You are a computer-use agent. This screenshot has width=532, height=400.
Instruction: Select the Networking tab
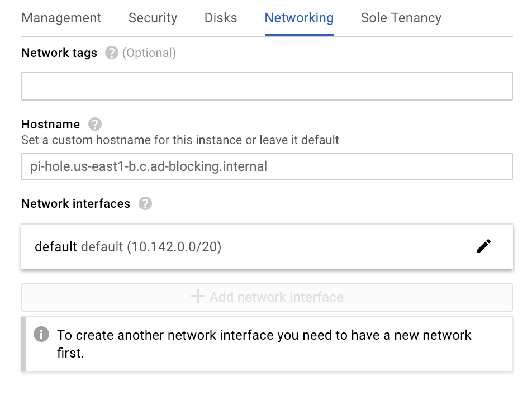coord(299,18)
